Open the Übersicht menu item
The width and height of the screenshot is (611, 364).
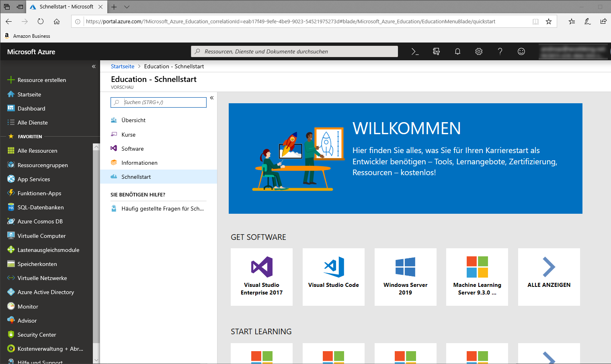click(x=133, y=120)
